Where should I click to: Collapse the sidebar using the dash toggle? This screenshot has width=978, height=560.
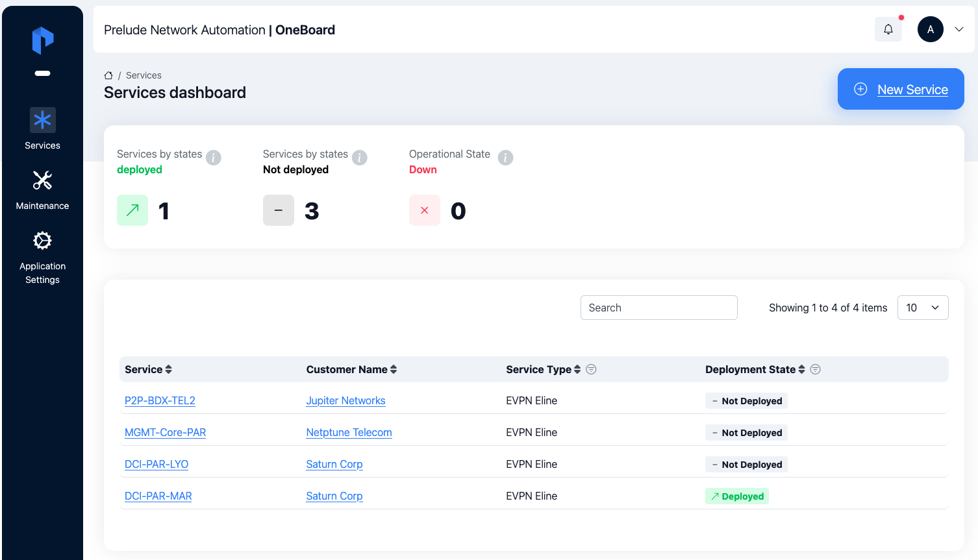pos(42,73)
